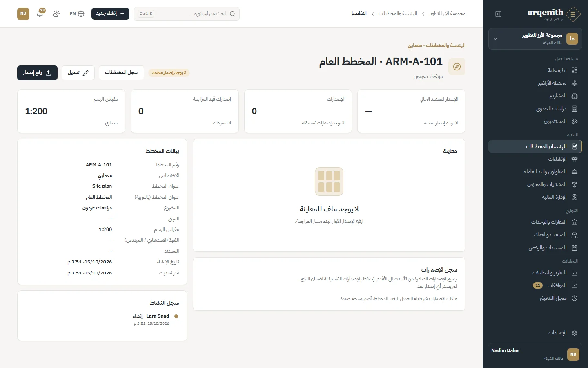Focus the global search field
The height and width of the screenshot is (368, 588).
point(187,14)
